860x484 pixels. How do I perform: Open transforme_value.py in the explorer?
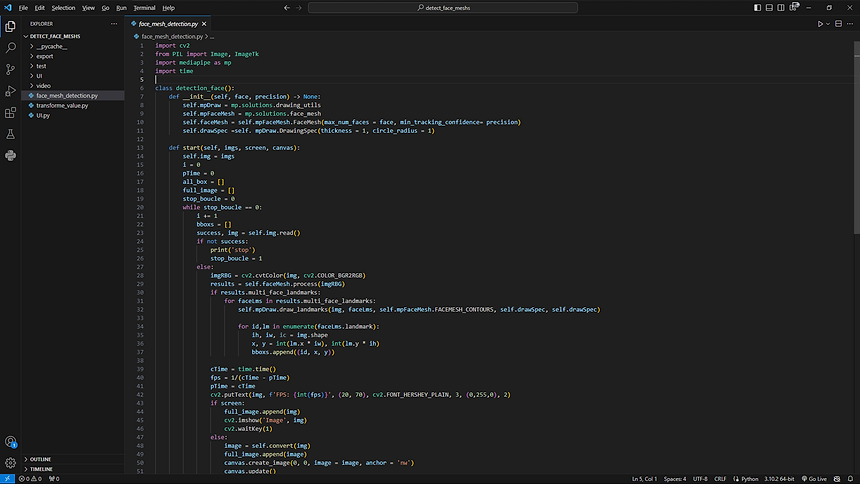tap(73, 105)
